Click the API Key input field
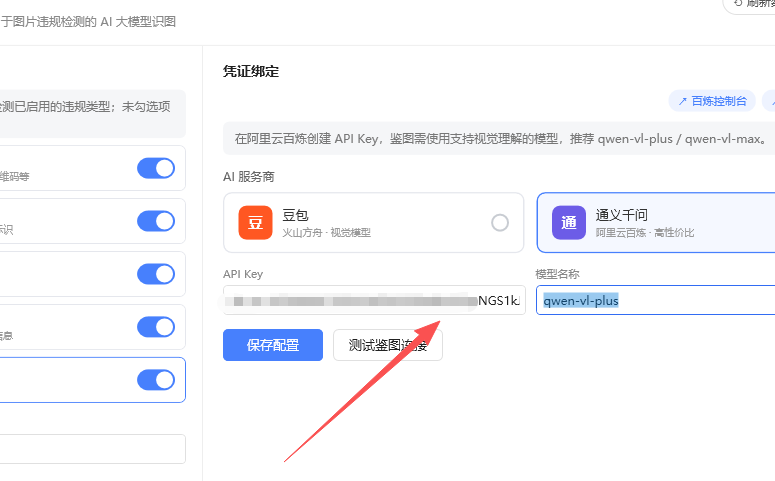775x481 pixels. [374, 300]
